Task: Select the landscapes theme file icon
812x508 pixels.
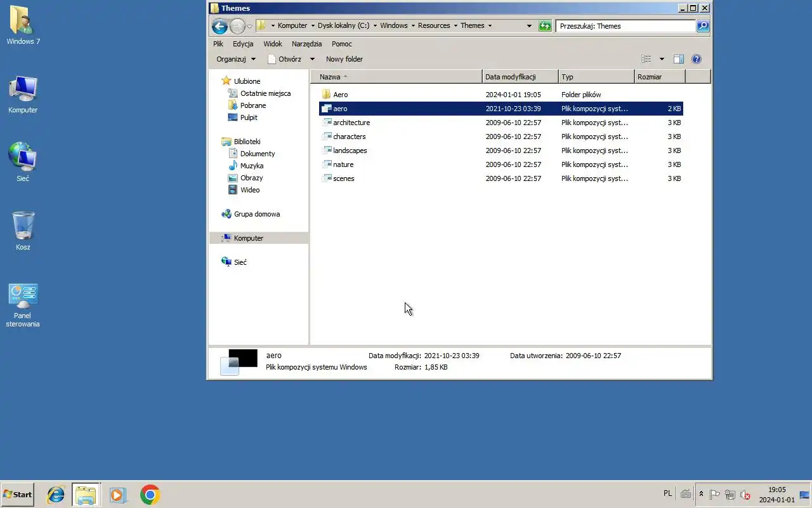Action: tap(326, 150)
